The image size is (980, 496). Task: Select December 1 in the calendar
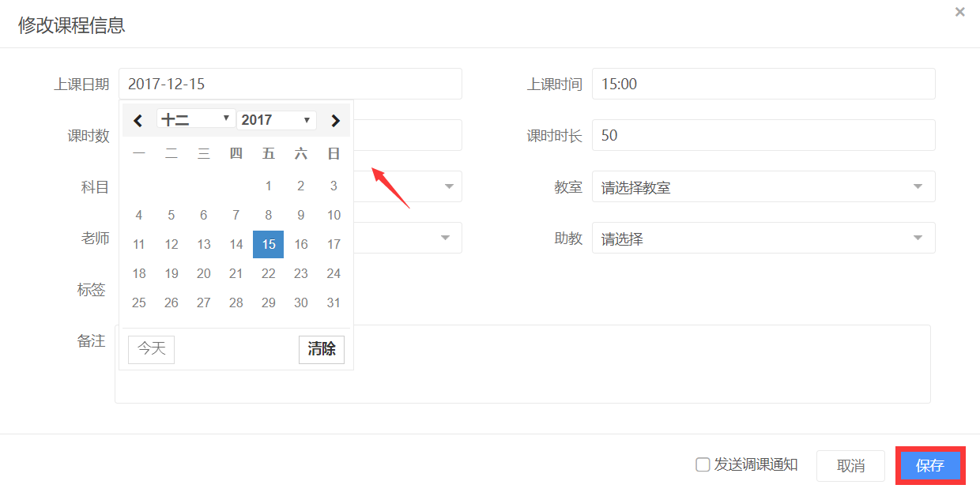point(269,186)
